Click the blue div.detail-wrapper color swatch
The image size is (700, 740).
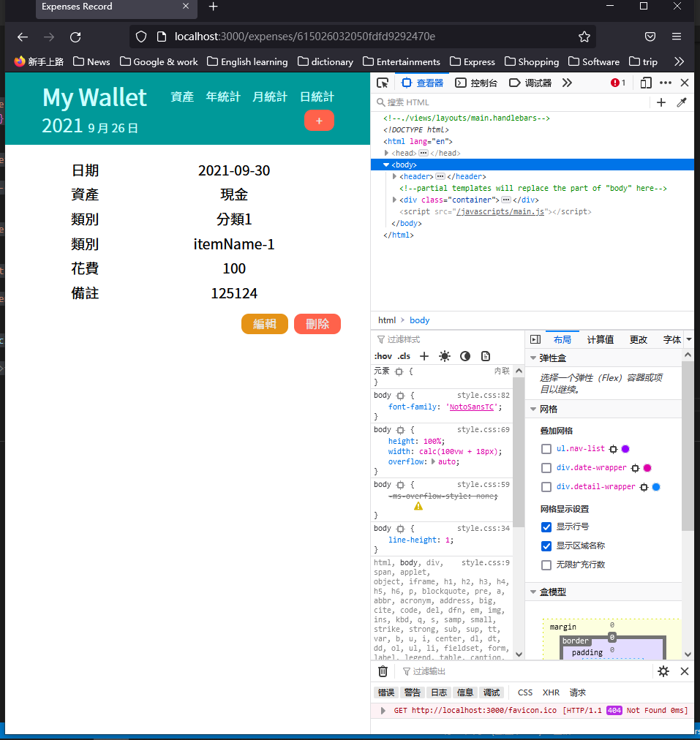click(656, 487)
